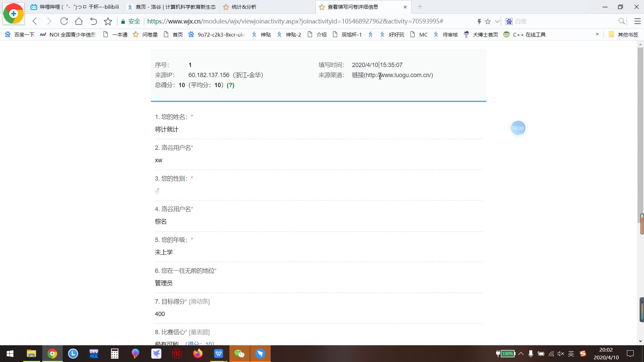Open the WPS Writer taskbar icon
Image resolution: width=644 pixels, height=362 pixels.
click(219, 354)
